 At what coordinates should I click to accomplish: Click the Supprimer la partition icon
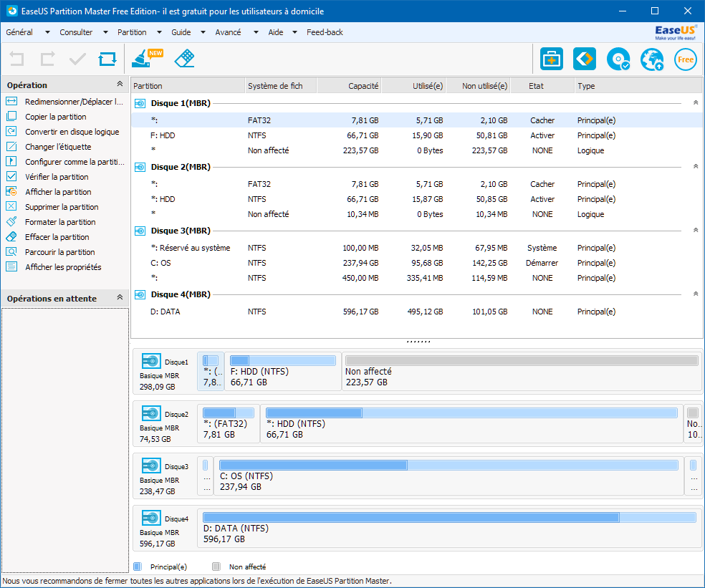tap(11, 206)
